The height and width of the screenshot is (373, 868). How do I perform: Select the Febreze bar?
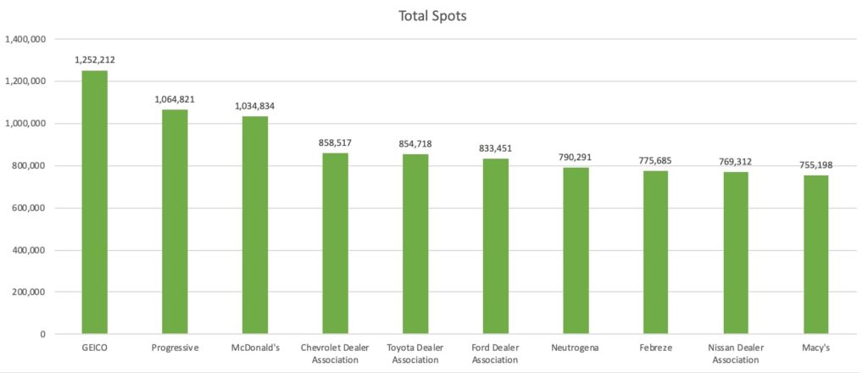coord(656,253)
